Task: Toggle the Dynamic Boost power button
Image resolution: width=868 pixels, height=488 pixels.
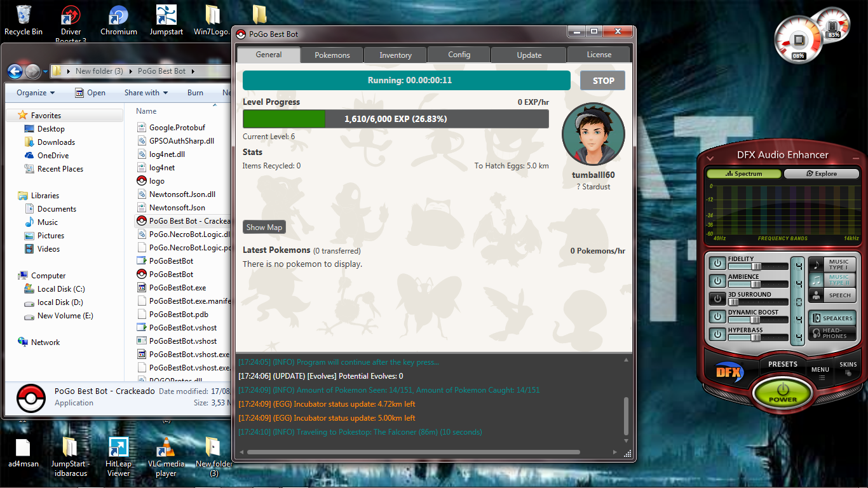Action: click(x=717, y=316)
